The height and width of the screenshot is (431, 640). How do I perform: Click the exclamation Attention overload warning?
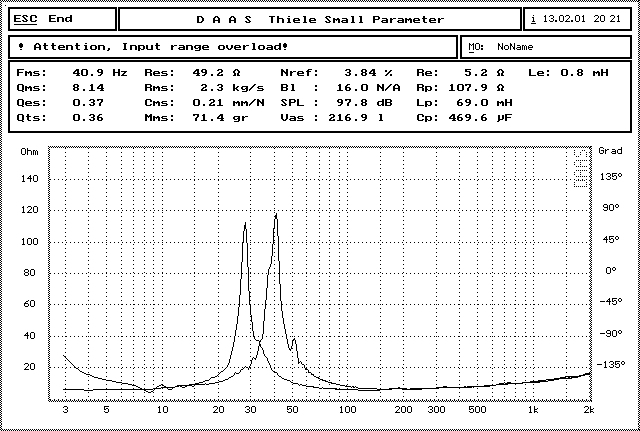(152, 47)
